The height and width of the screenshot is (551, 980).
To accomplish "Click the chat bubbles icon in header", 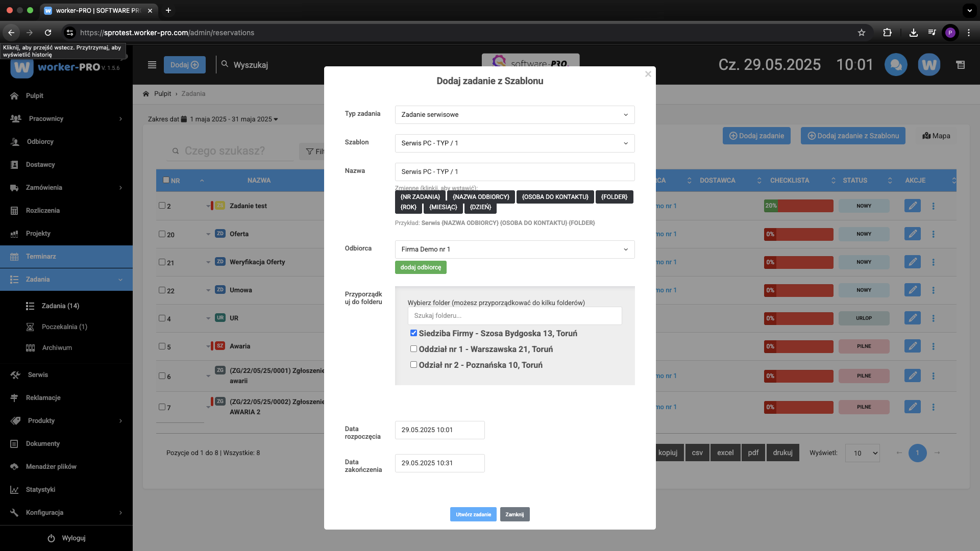I will pyautogui.click(x=896, y=65).
